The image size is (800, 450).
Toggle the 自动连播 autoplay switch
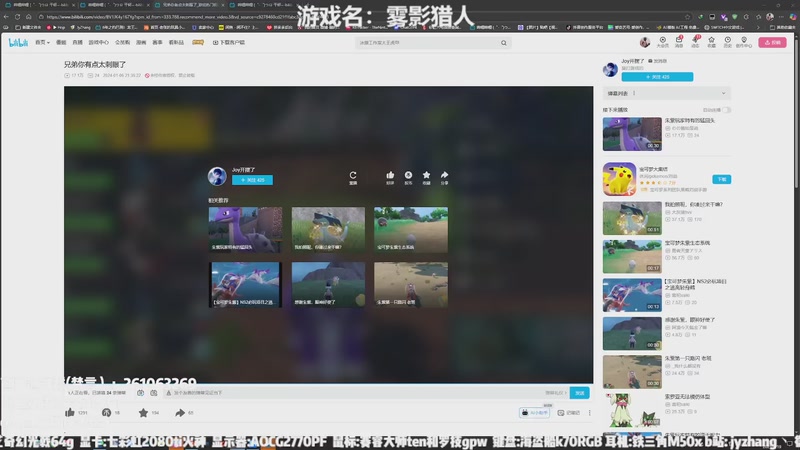727,110
